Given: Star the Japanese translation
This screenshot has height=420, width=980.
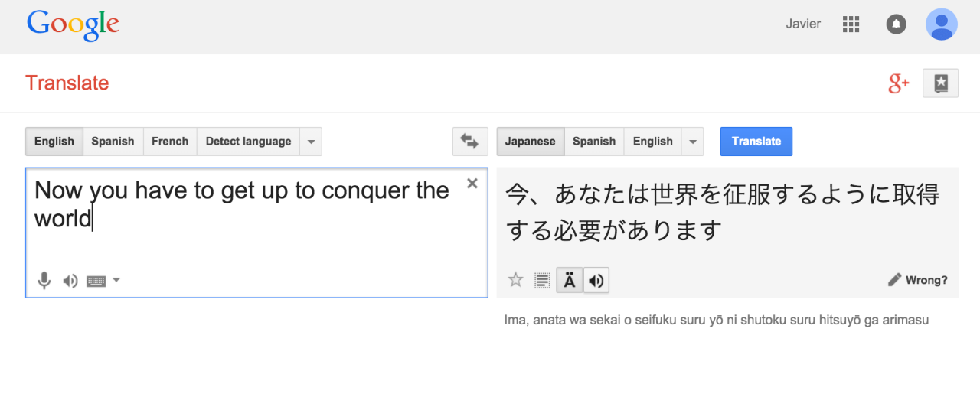Looking at the screenshot, I should (516, 280).
